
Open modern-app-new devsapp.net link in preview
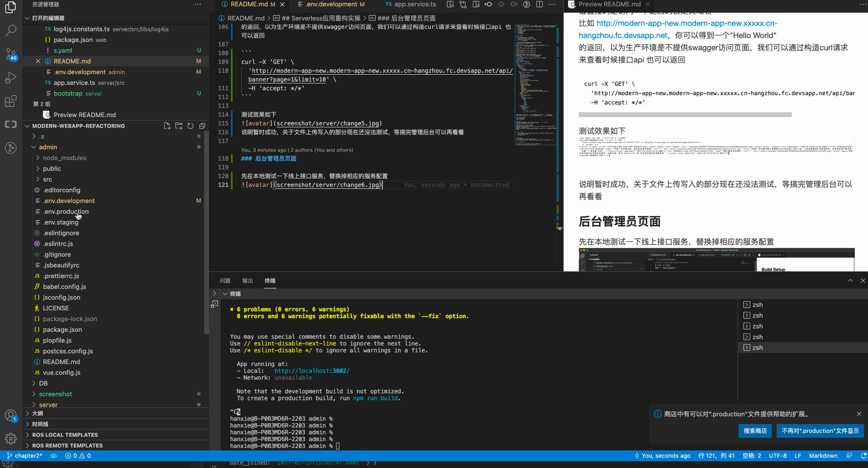click(678, 29)
